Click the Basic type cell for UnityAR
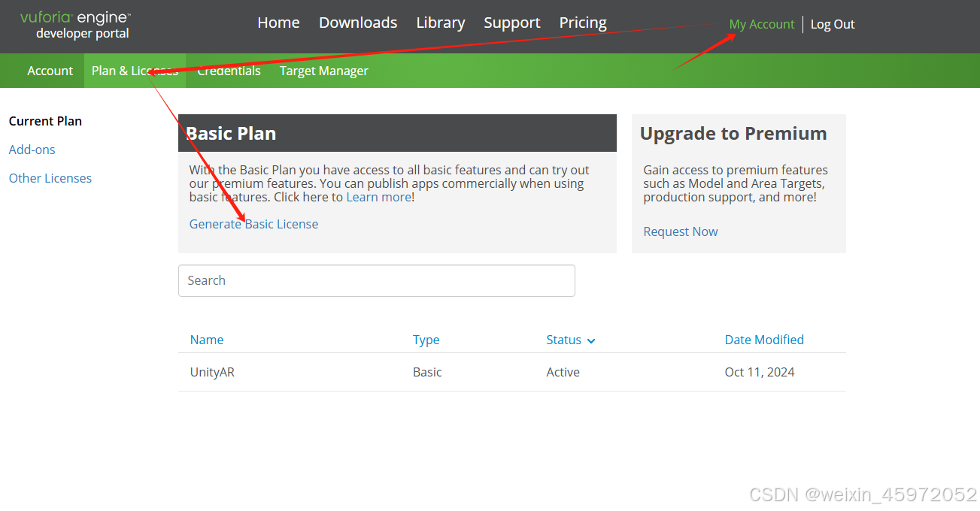This screenshot has height=511, width=980. click(x=427, y=372)
